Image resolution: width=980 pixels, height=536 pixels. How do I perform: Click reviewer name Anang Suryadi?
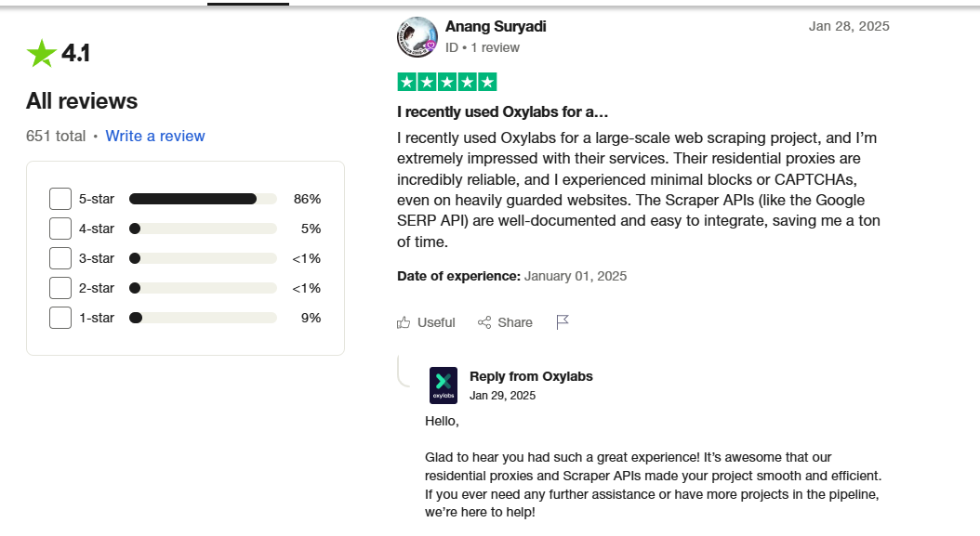[496, 26]
